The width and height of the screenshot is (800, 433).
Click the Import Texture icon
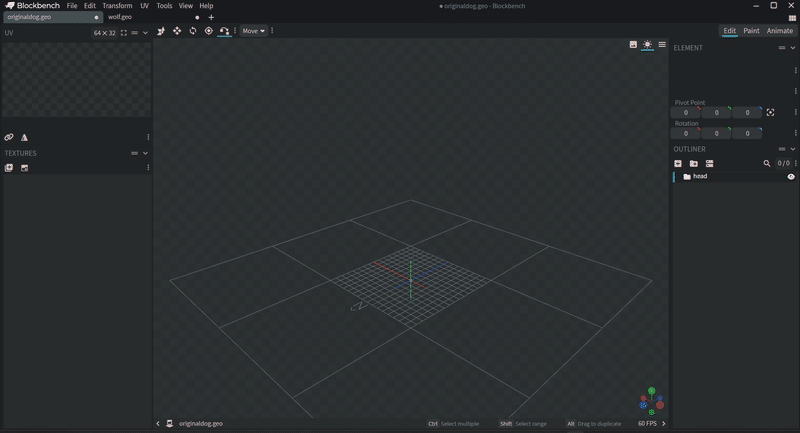coord(9,168)
